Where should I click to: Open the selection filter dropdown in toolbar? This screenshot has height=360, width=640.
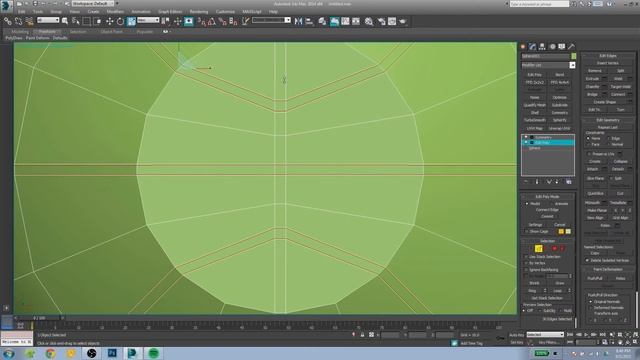[48, 20]
